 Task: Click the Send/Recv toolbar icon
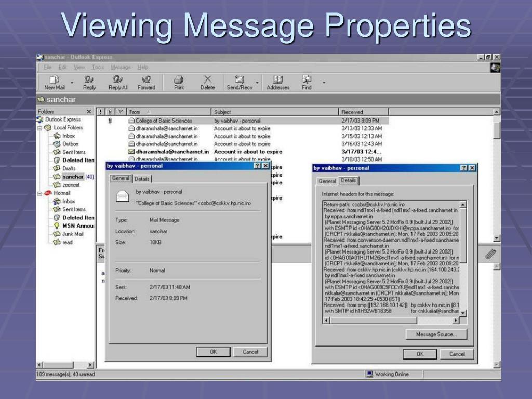click(x=240, y=83)
